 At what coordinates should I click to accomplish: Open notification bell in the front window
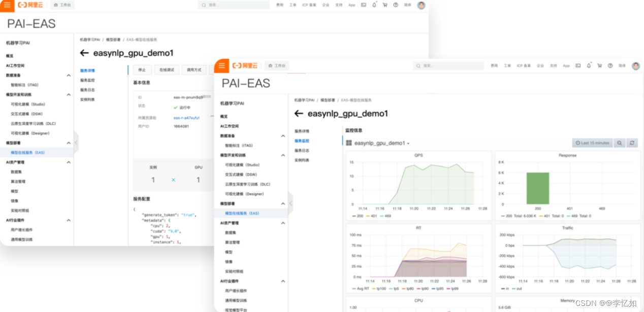point(589,65)
